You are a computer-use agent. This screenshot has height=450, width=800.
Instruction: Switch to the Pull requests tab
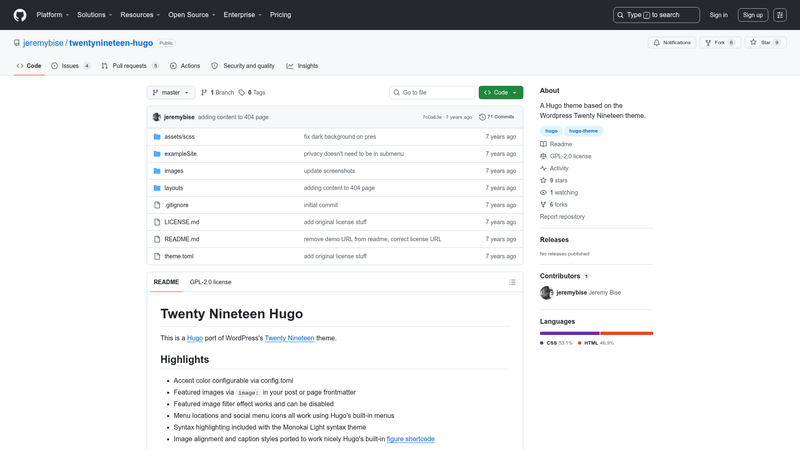point(130,66)
